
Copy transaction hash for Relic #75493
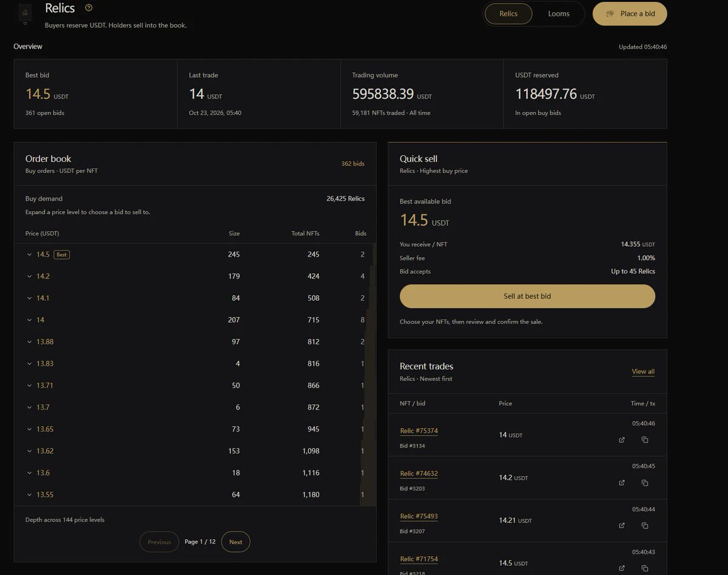[645, 525]
